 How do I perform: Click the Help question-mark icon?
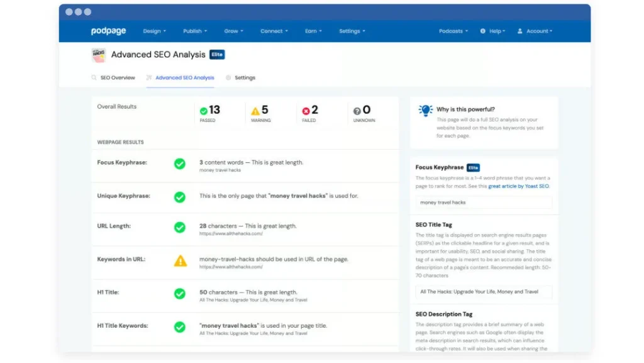click(482, 31)
